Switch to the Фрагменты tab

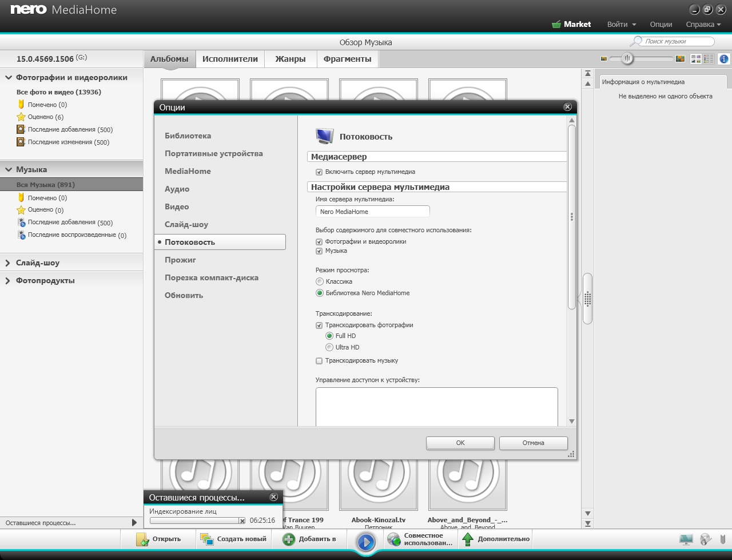348,59
